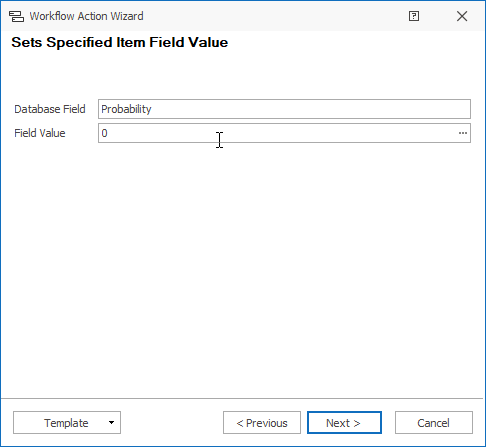Click the Workflow Action Wizard title icon

16,16
